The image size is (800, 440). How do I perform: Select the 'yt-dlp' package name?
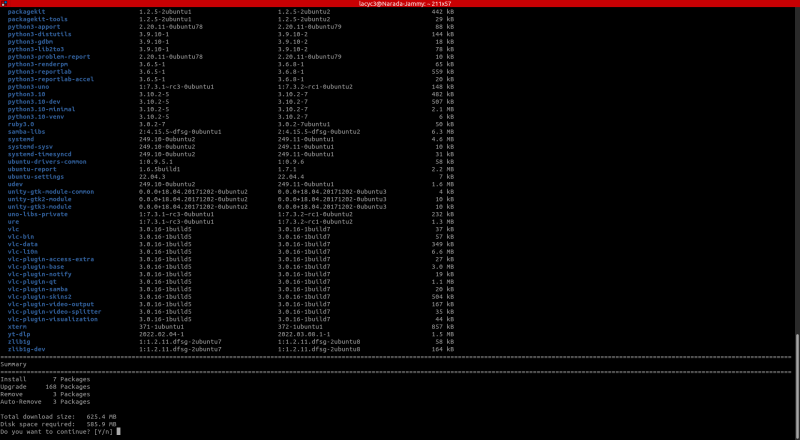19,334
